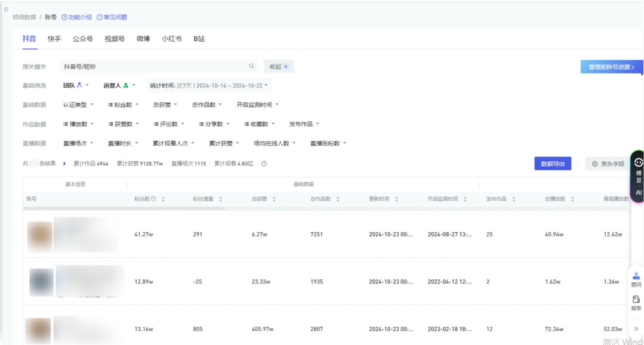
Task: Switch to the 公众号 tab
Action: [x=83, y=39]
